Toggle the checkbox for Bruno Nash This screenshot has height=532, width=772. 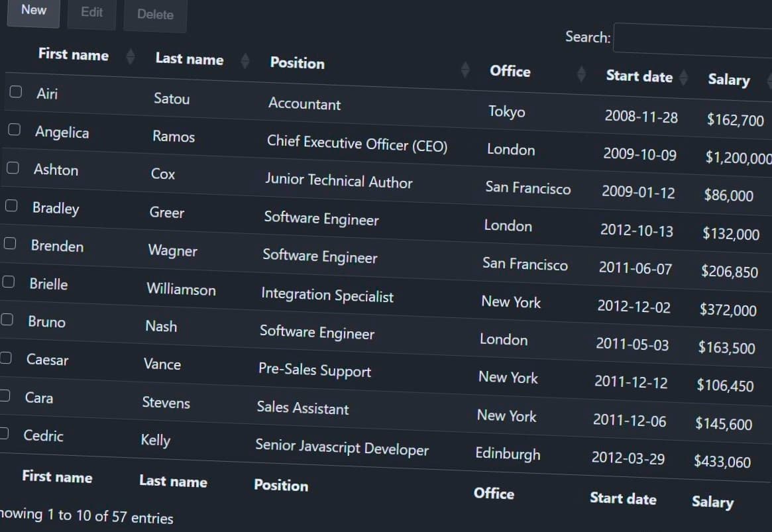pos(7,319)
